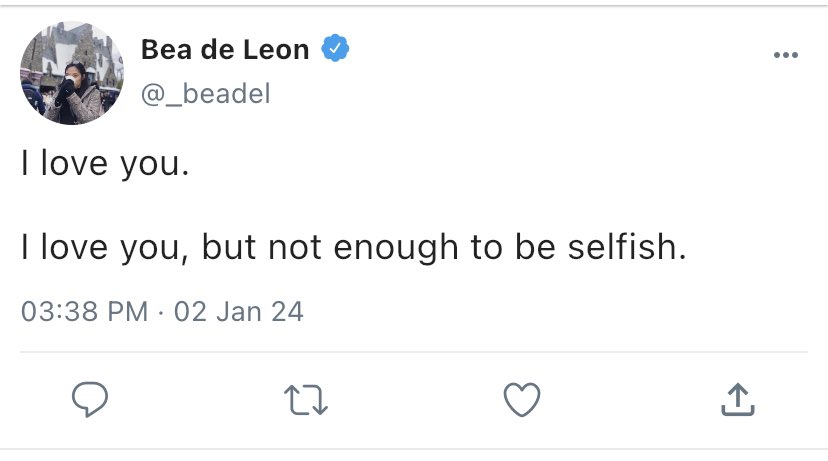
Task: Open the Bea de Leon display name
Action: tap(225, 50)
